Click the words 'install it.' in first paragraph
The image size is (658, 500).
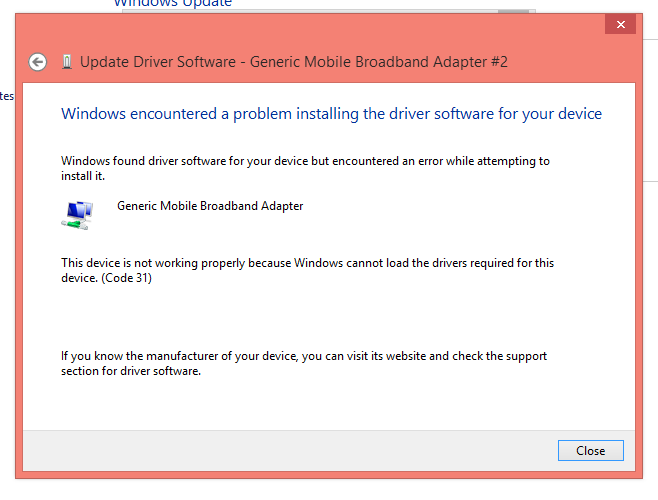83,176
